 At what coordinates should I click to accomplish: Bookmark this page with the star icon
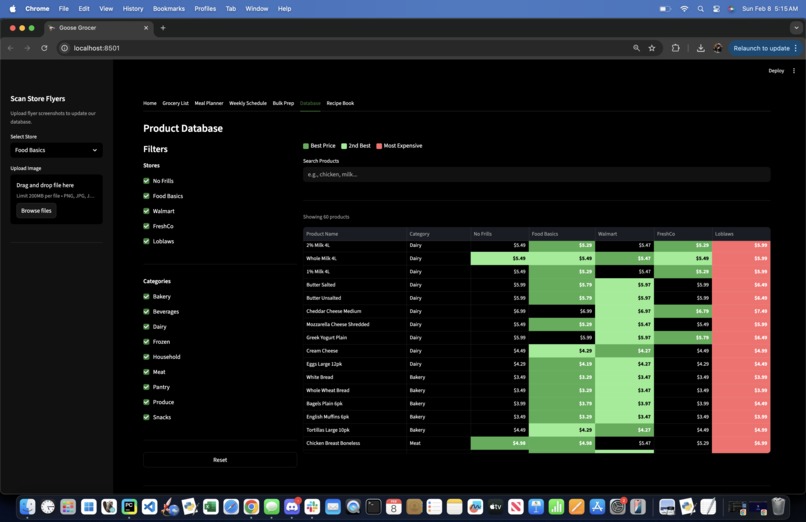click(652, 48)
